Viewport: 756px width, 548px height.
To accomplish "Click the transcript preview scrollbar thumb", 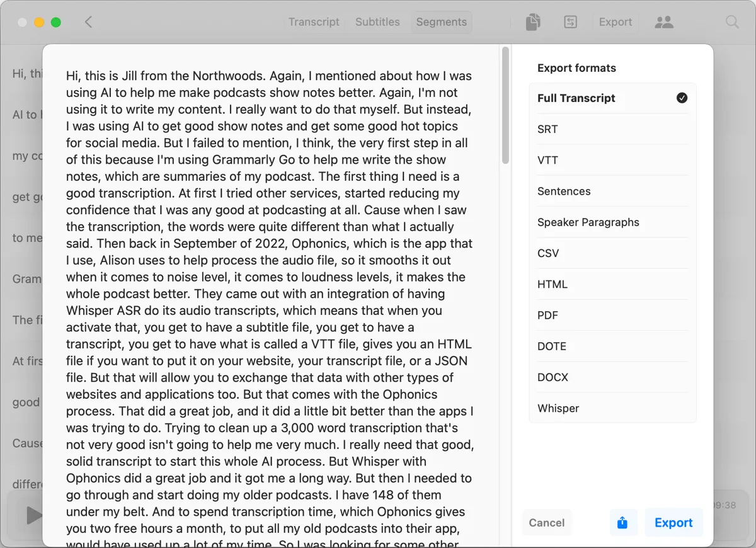I will click(x=505, y=106).
